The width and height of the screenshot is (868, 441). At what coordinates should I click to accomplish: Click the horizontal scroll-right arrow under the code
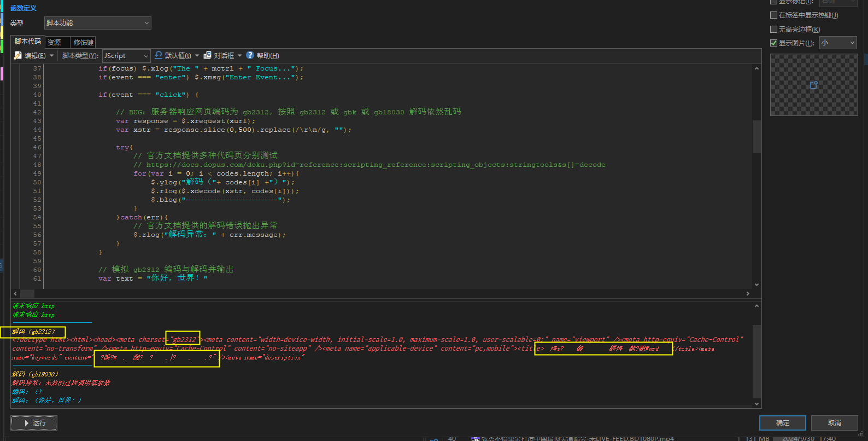(x=748, y=294)
